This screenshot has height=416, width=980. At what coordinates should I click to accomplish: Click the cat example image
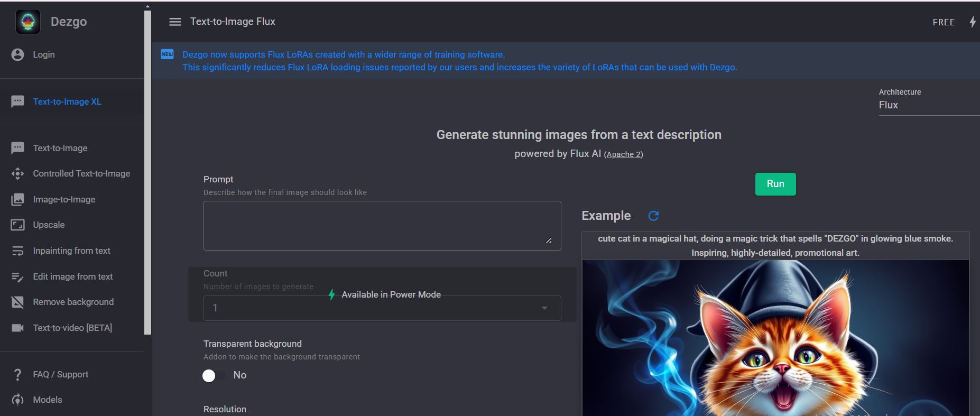point(775,338)
